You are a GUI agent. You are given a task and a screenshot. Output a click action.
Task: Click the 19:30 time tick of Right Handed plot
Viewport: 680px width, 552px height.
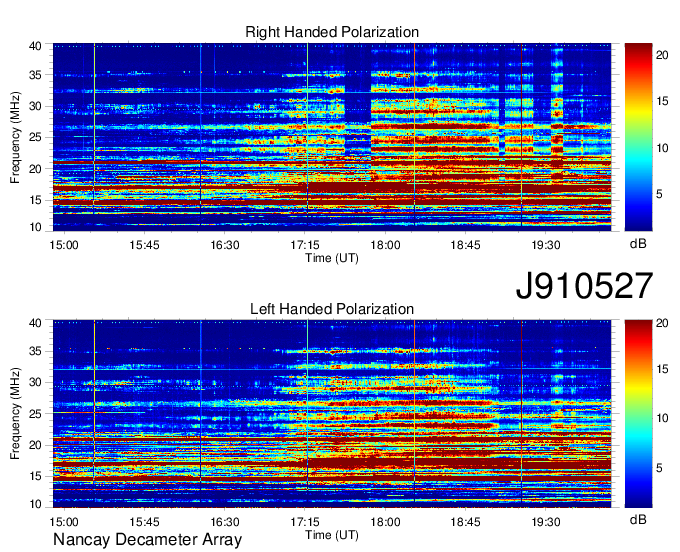546,245
